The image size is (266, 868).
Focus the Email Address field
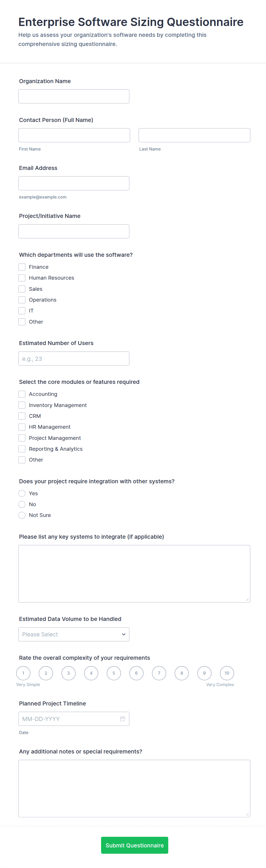(x=74, y=183)
